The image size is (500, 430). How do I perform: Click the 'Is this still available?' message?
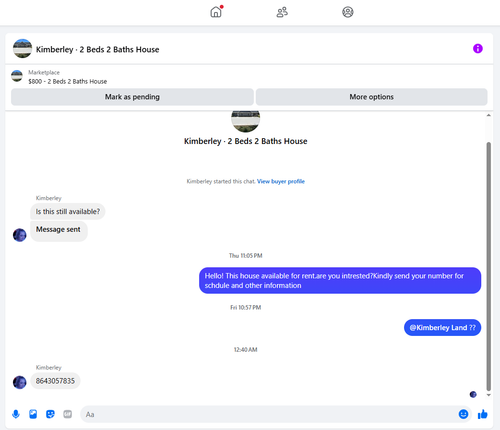pos(68,212)
